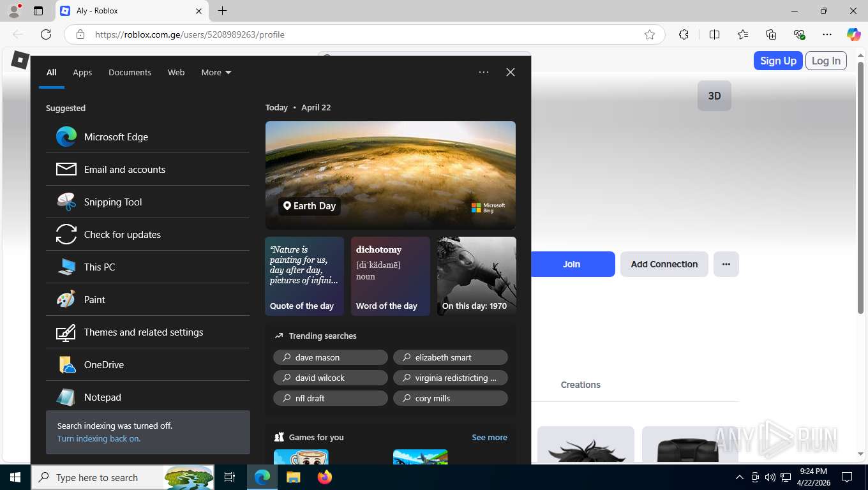Image resolution: width=868 pixels, height=490 pixels.
Task: Open Edge Settings and more menu
Action: click(827, 34)
